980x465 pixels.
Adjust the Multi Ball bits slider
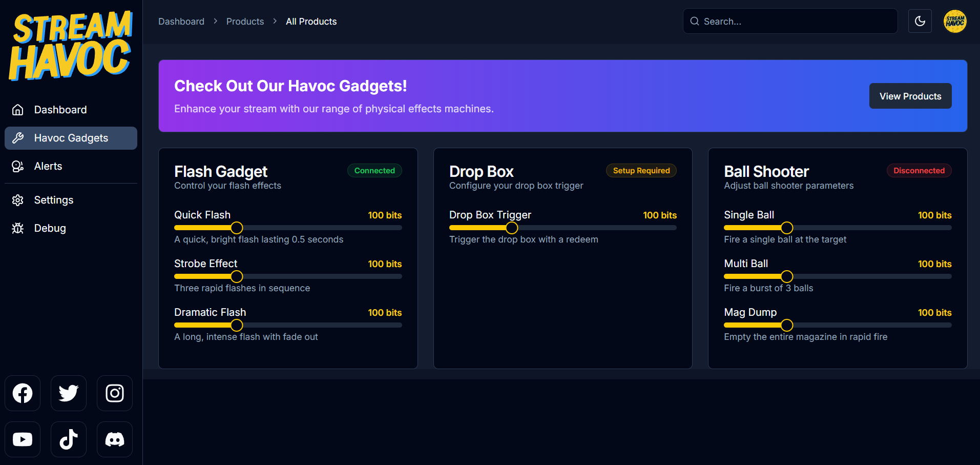pyautogui.click(x=838, y=276)
